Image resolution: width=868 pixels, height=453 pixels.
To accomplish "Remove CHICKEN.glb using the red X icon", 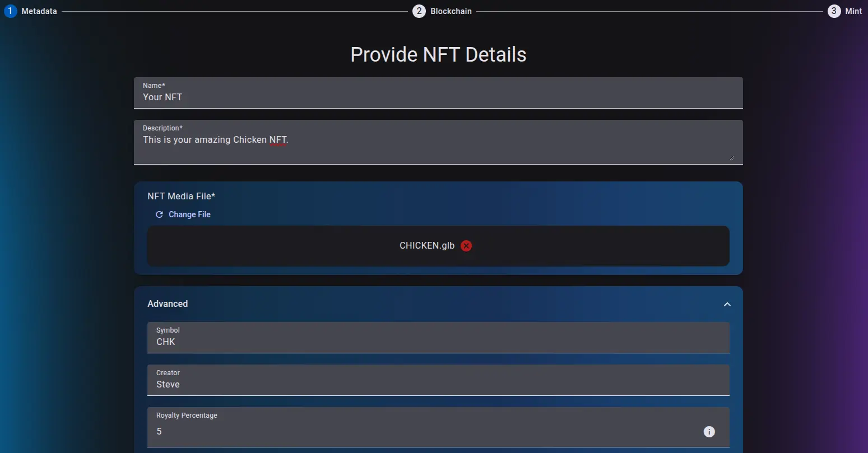I will (466, 245).
